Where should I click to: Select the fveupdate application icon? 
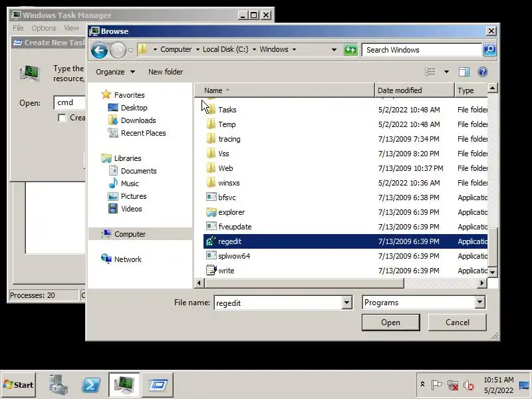pyautogui.click(x=211, y=226)
